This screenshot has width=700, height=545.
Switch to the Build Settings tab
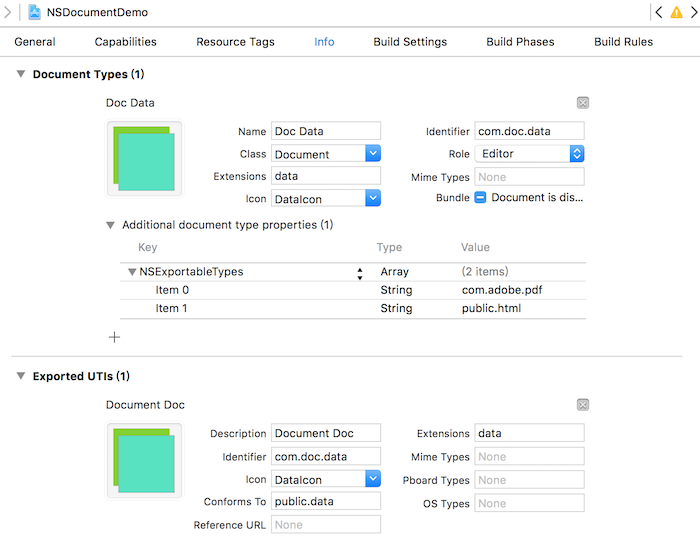410,42
